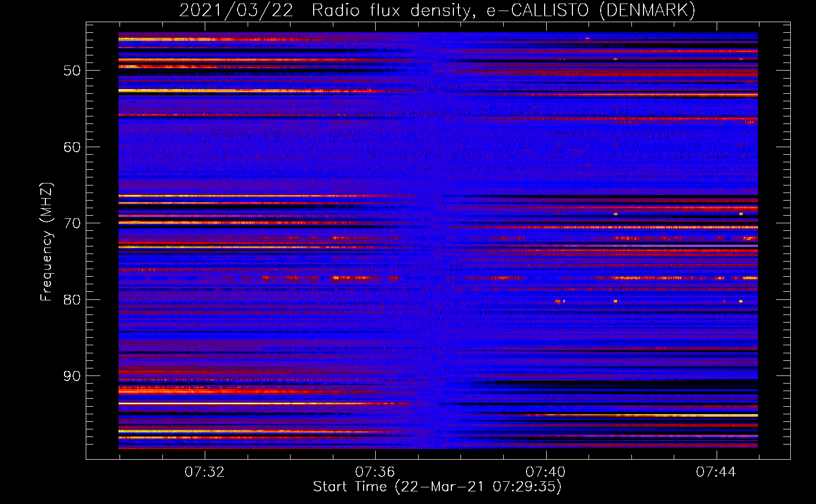Click the 80 frequency tick label
The image size is (816, 504).
[x=72, y=300]
